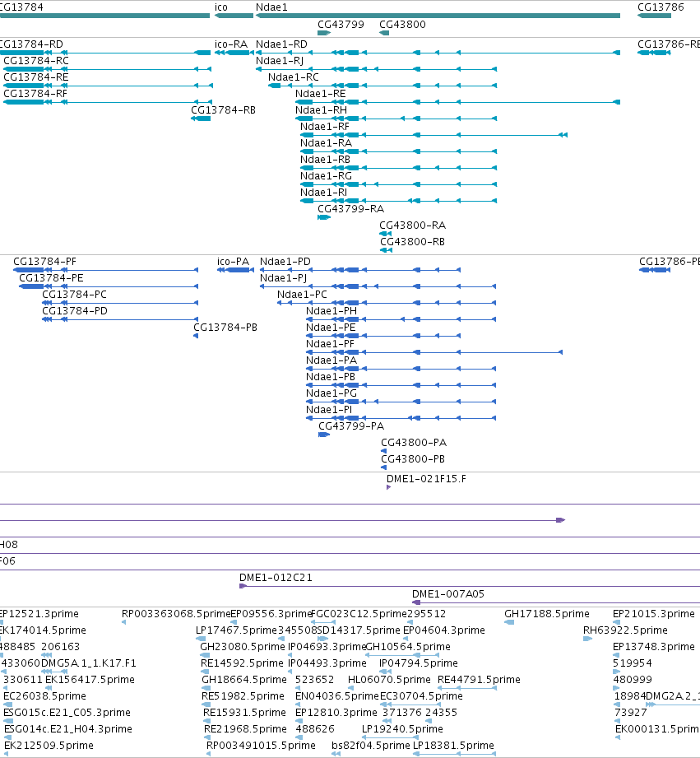Screen dimensions: 700x758
Task: Click the Ndae1-RE transcript label
Action: pos(321,93)
